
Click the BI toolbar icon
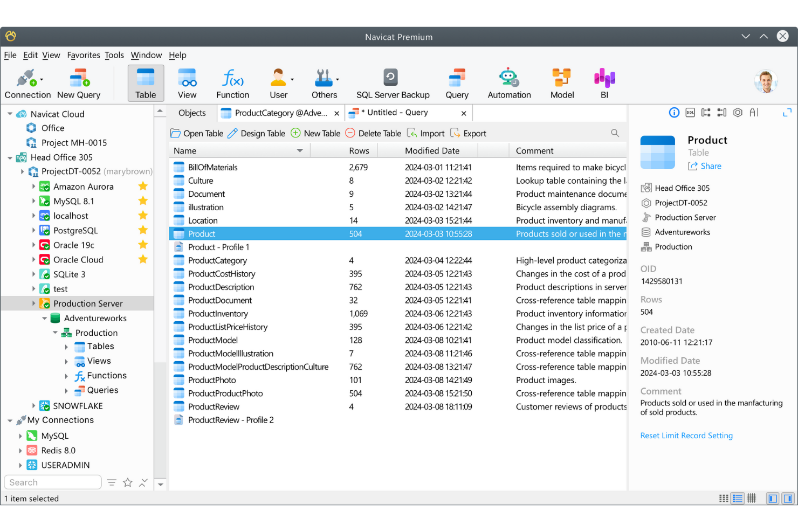pos(604,82)
